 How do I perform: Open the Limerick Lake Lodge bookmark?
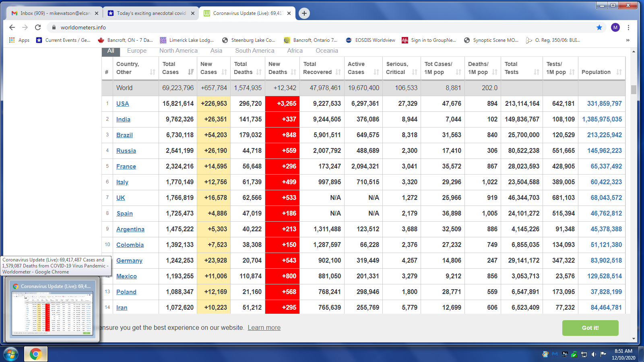click(x=187, y=40)
